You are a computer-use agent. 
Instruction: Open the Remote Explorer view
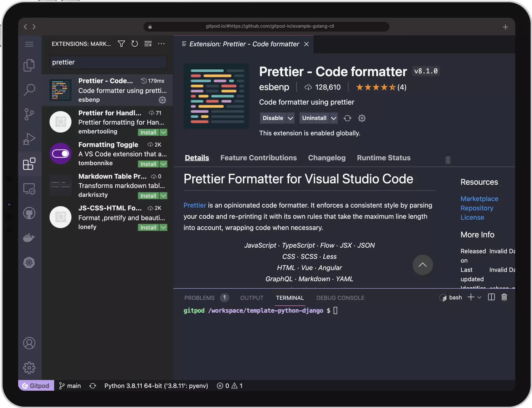point(29,189)
